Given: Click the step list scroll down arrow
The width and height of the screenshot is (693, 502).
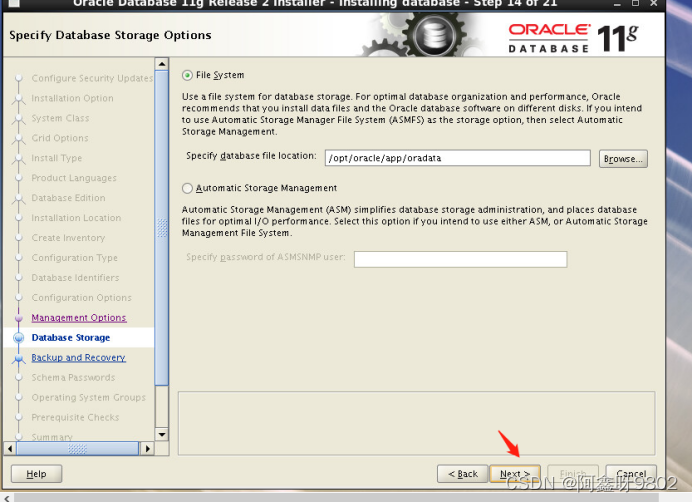Looking at the screenshot, I should click(x=162, y=434).
